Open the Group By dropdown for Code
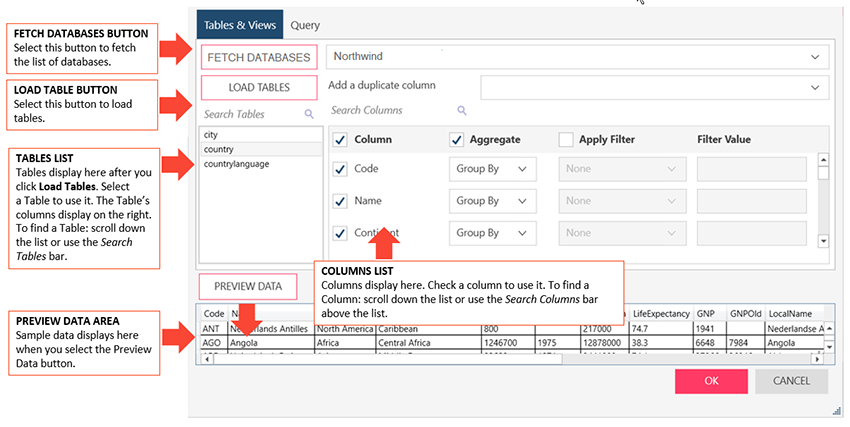The height and width of the screenshot is (427, 850). tap(493, 170)
